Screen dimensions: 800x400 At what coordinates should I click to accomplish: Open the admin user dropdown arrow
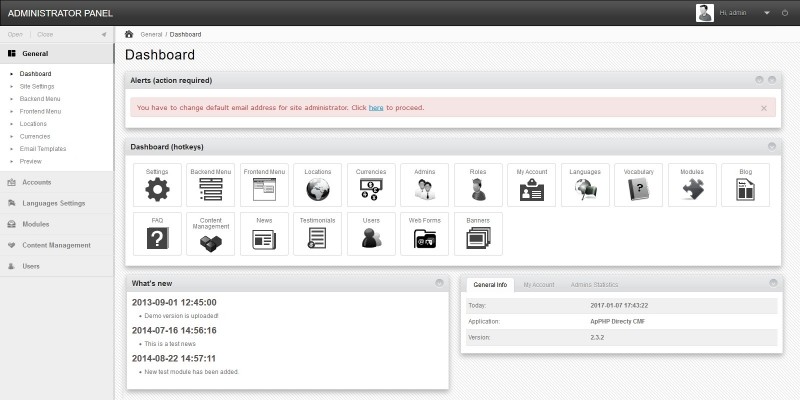(766, 13)
